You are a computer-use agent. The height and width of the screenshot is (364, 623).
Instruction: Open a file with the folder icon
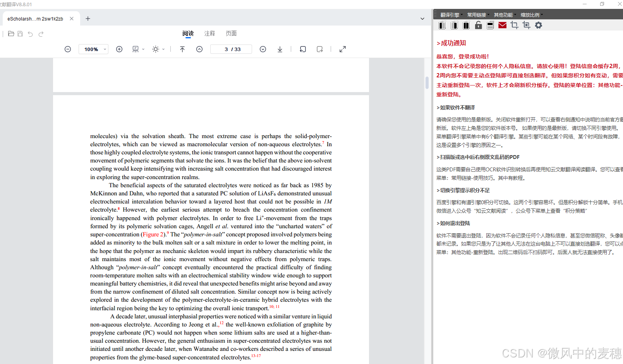pyautogui.click(x=11, y=34)
